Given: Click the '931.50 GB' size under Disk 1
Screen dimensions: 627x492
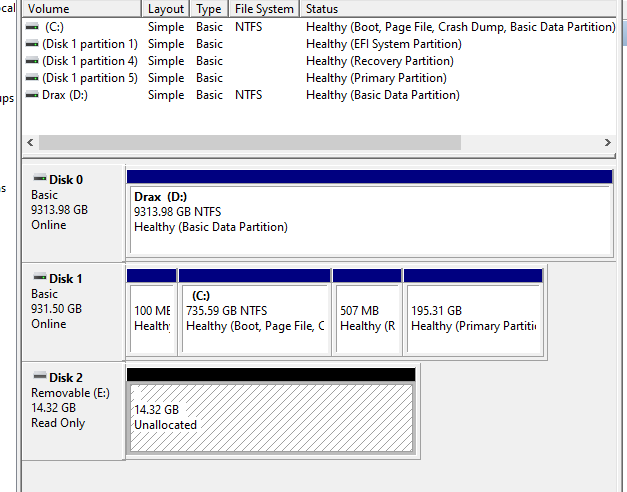Looking at the screenshot, I should [x=56, y=309].
